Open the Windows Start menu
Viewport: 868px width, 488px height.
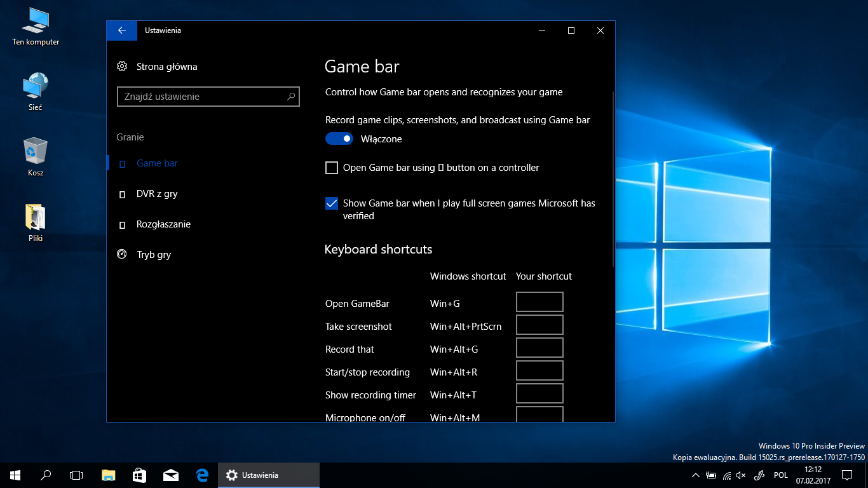click(x=15, y=475)
